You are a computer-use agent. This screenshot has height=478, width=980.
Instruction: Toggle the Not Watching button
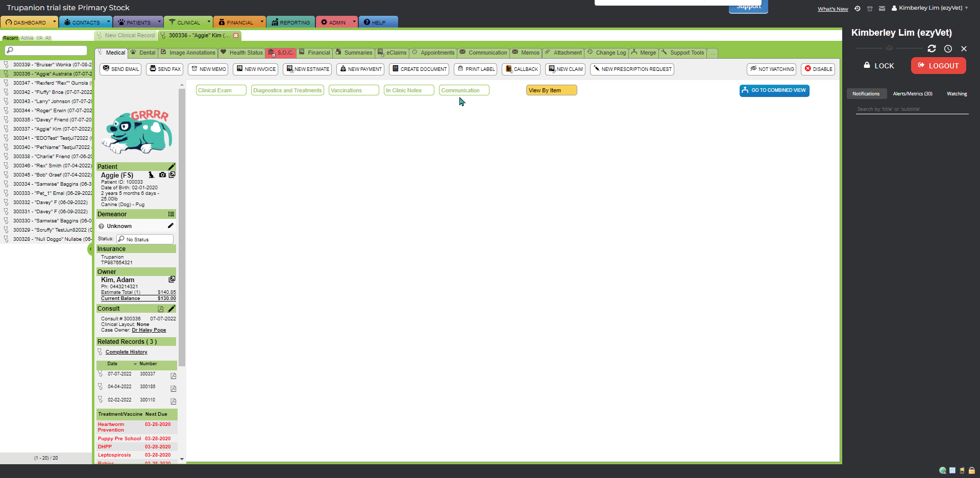pyautogui.click(x=771, y=69)
